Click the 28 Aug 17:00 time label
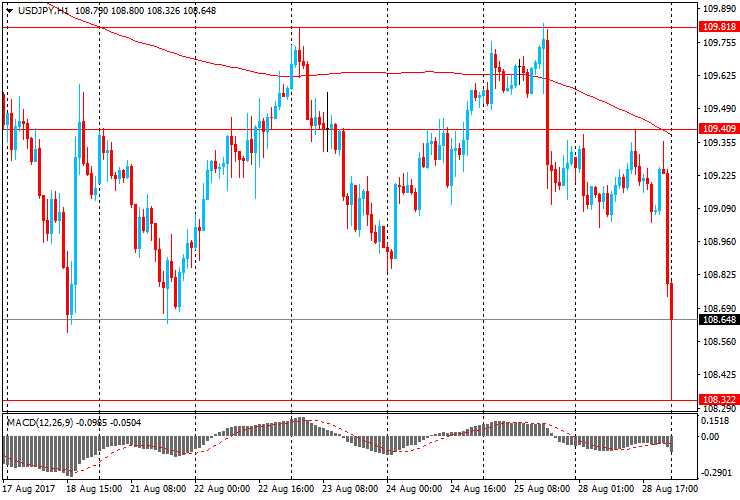The width and height of the screenshot is (740, 500). 670,489
